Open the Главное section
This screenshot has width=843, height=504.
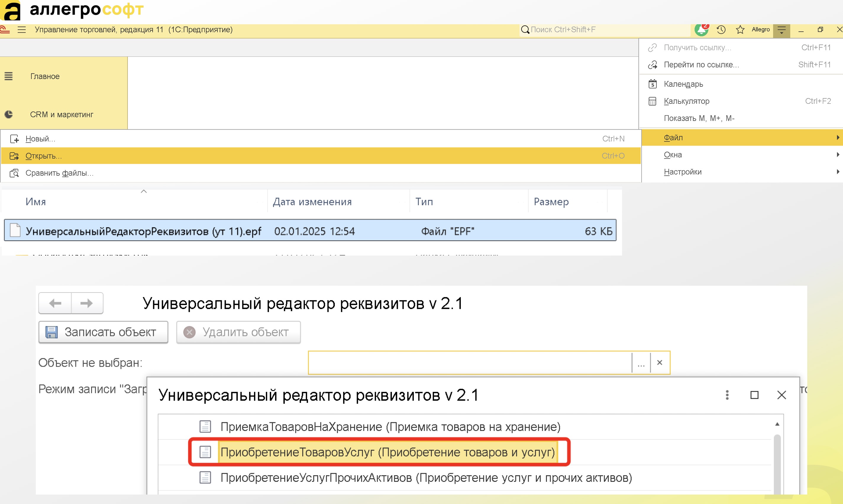tap(64, 76)
